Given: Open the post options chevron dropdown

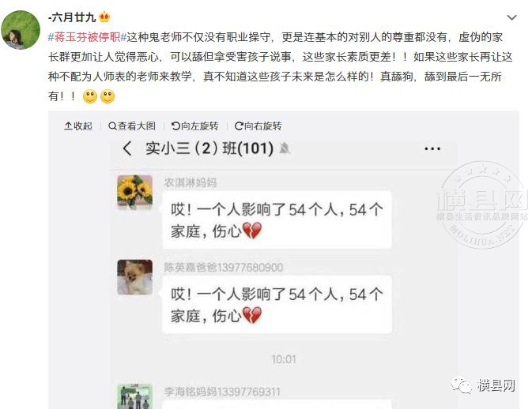Looking at the screenshot, I should tap(511, 17).
